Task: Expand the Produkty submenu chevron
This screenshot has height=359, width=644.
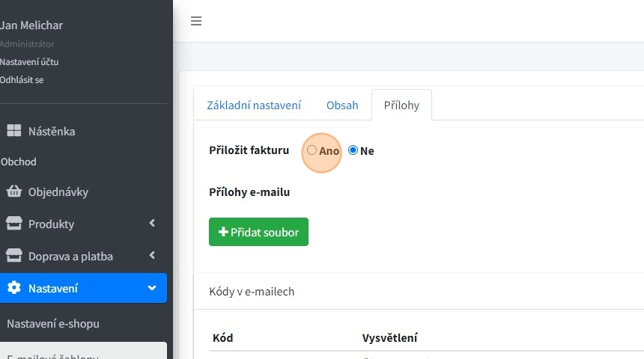Action: [x=152, y=223]
